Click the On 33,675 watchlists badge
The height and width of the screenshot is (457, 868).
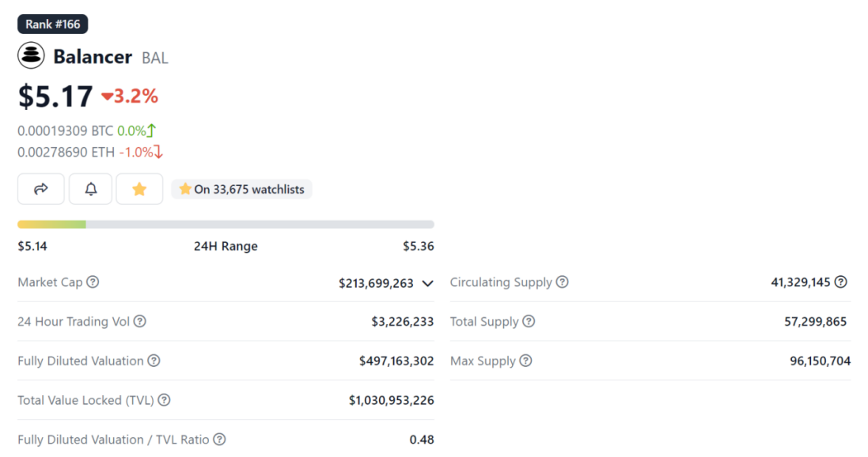(x=241, y=189)
